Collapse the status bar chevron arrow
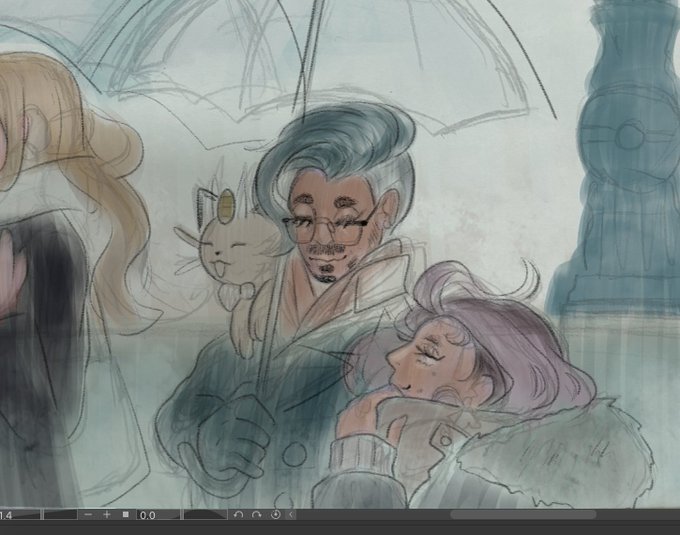 pyautogui.click(x=291, y=515)
